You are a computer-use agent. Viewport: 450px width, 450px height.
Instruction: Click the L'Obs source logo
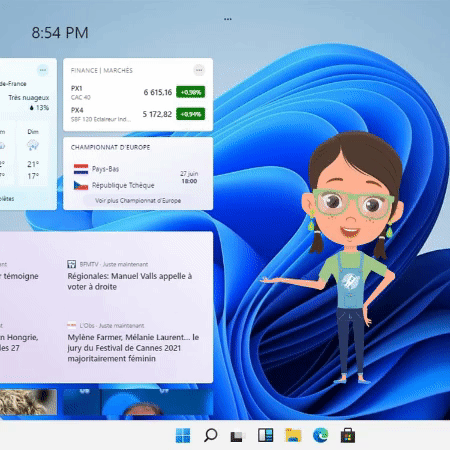coord(71,325)
